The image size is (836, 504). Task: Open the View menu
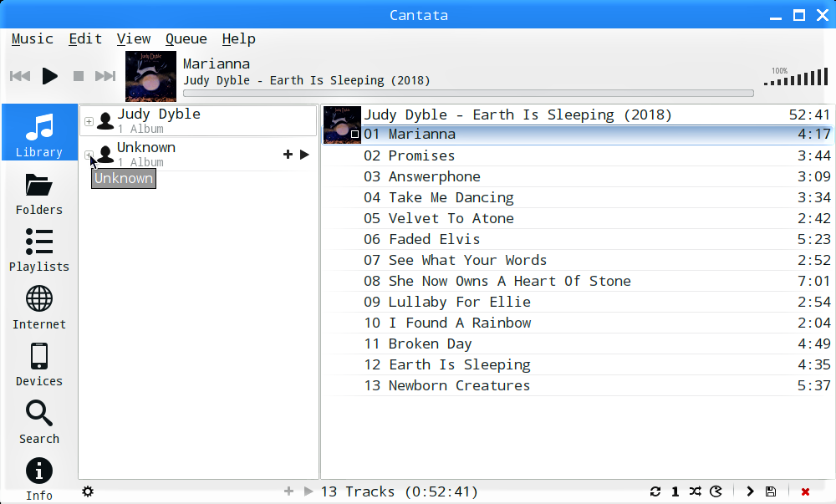click(x=134, y=39)
